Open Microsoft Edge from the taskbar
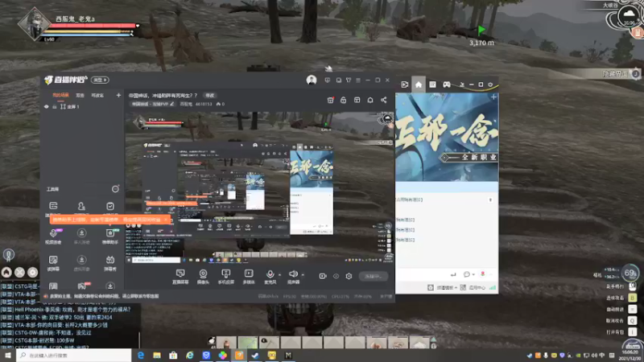Screen dimensions: 644x362 (x=140, y=356)
